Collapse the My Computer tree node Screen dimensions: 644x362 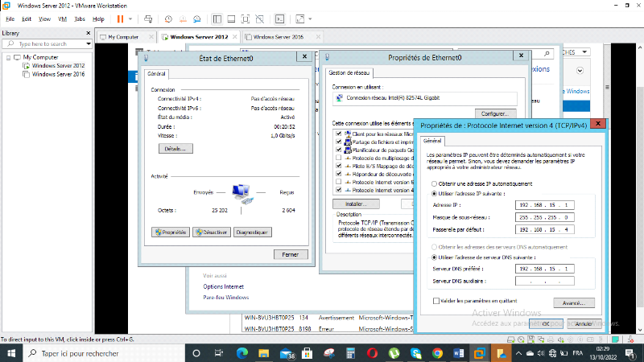click(x=6, y=58)
